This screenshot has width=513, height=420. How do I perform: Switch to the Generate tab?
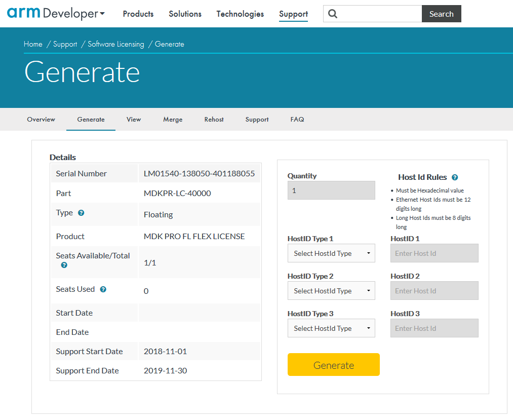click(91, 120)
